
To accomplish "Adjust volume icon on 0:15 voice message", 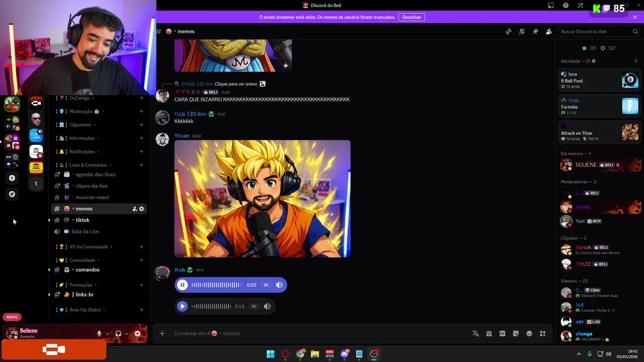I will pos(267,306).
